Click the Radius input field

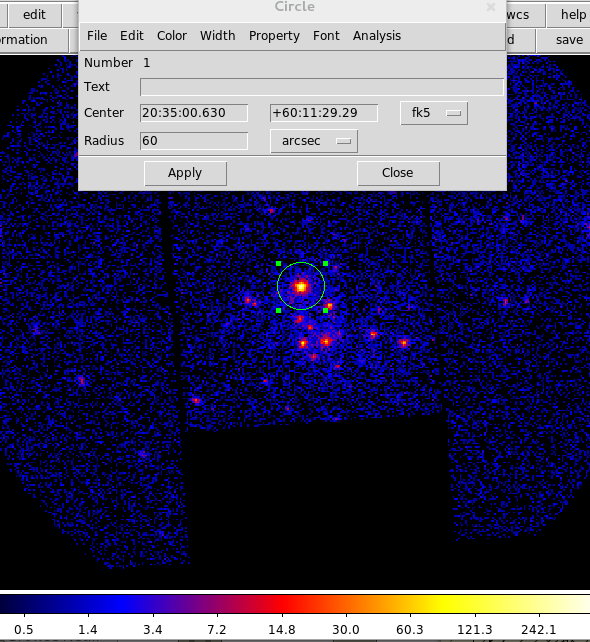click(x=194, y=141)
